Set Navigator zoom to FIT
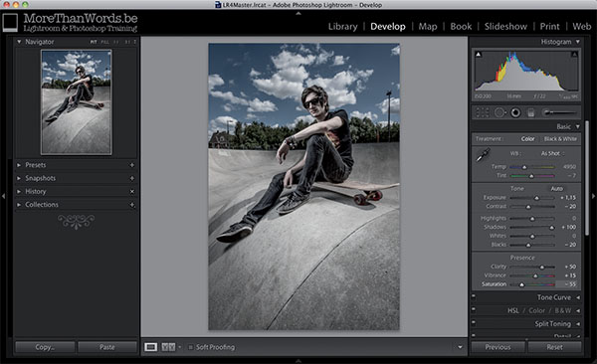Viewport: 597px width, 364px height. tap(94, 42)
